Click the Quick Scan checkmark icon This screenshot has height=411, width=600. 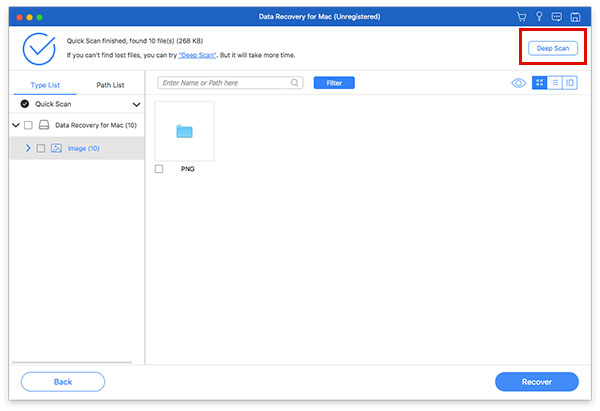click(x=25, y=104)
